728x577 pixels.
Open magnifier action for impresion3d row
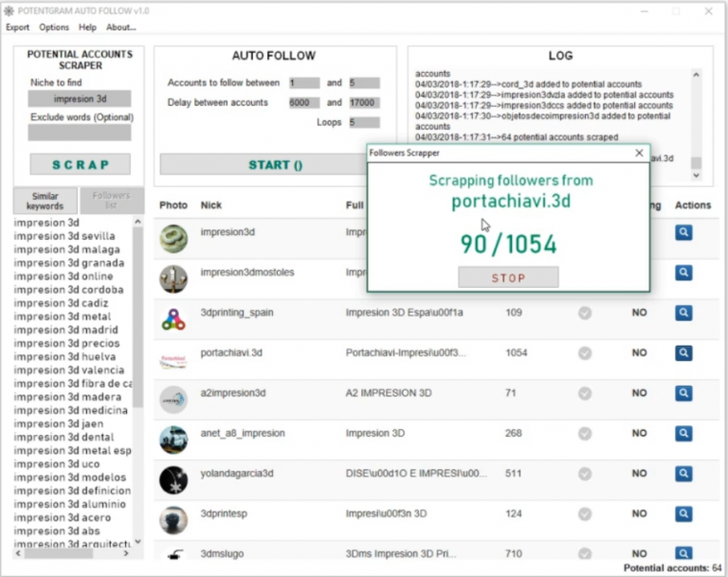tap(683, 232)
